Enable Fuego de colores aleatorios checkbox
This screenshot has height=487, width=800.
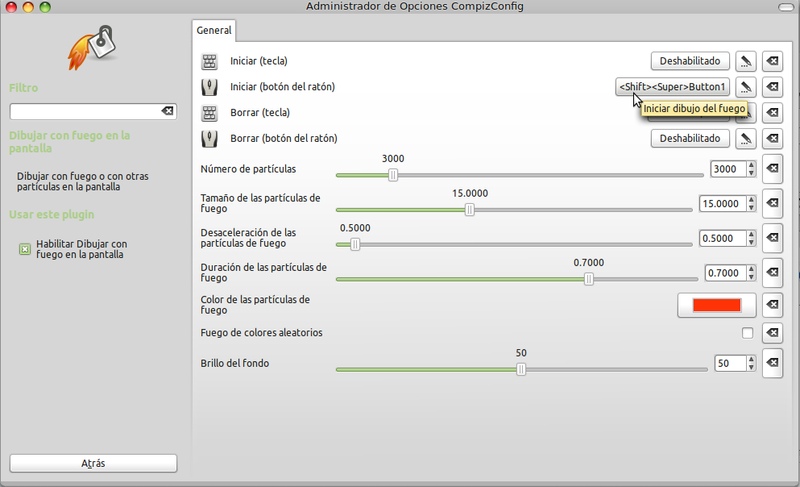746,333
